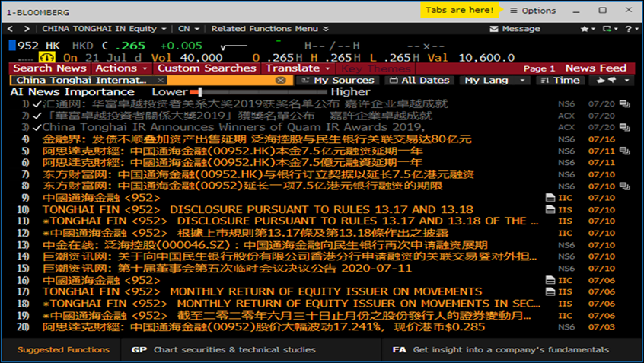The width and height of the screenshot is (644, 363).
Task: Open translation icon on headline 1
Action: tap(625, 104)
